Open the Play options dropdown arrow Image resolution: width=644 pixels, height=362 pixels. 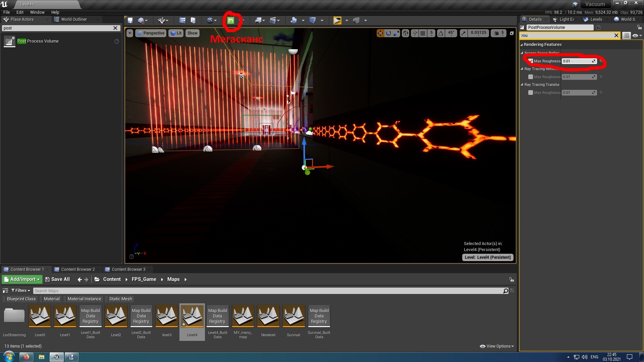click(347, 20)
